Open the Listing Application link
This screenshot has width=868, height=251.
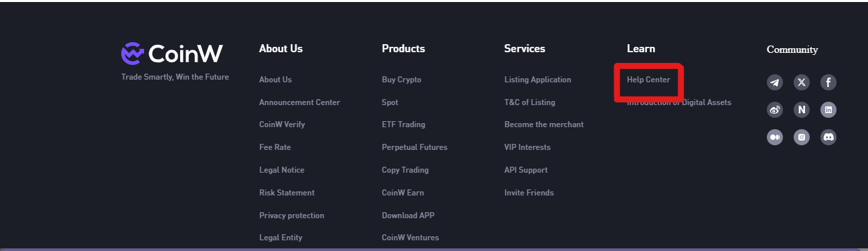[538, 80]
